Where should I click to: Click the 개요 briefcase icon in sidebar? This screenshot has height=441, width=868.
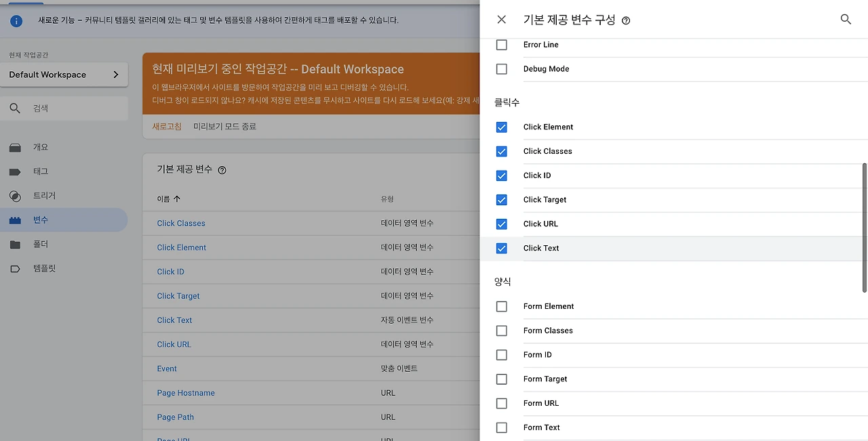15,148
